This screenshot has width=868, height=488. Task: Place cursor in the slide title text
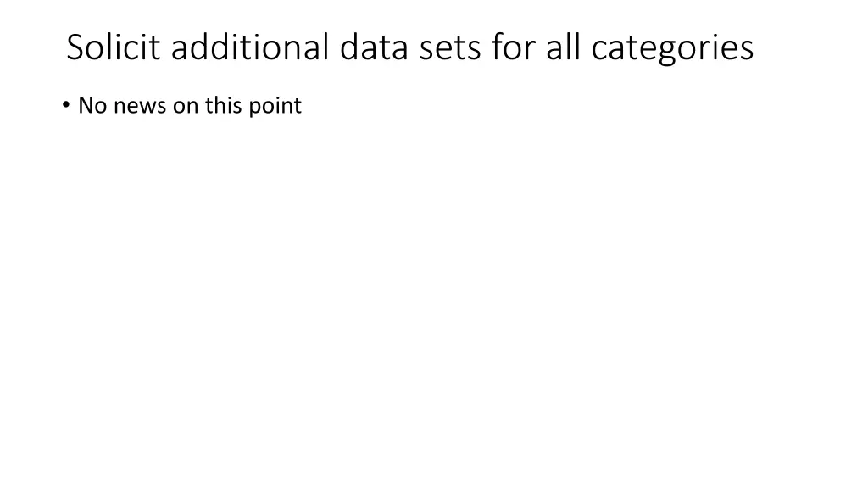tap(407, 47)
